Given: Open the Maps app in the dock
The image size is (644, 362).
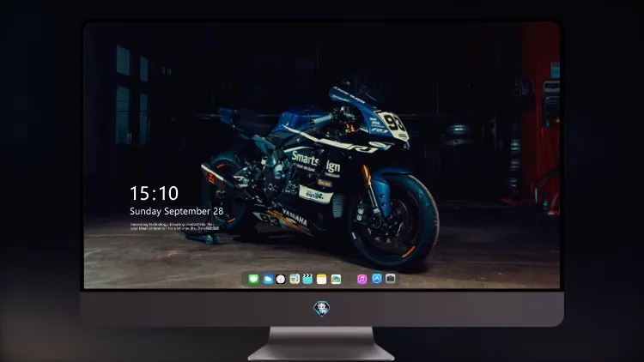Looking at the screenshot, I should pos(294,279).
